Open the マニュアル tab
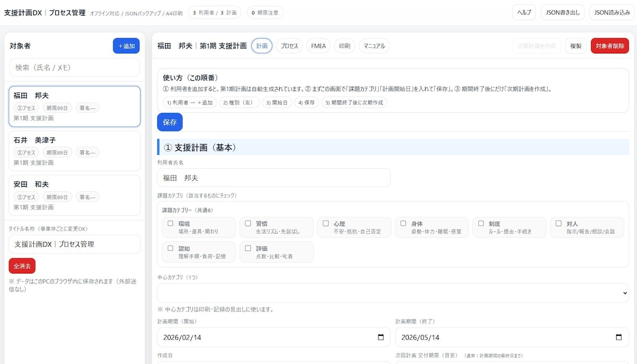This screenshot has width=637, height=364. pos(374,46)
